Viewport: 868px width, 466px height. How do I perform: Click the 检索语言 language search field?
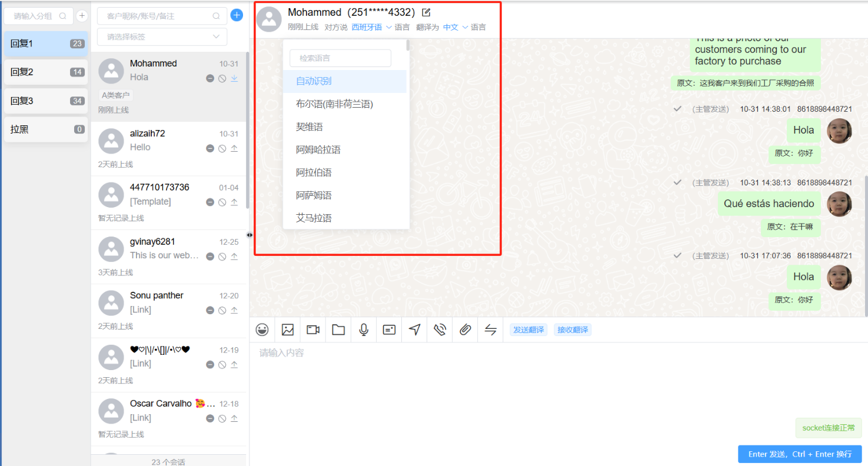[340, 58]
